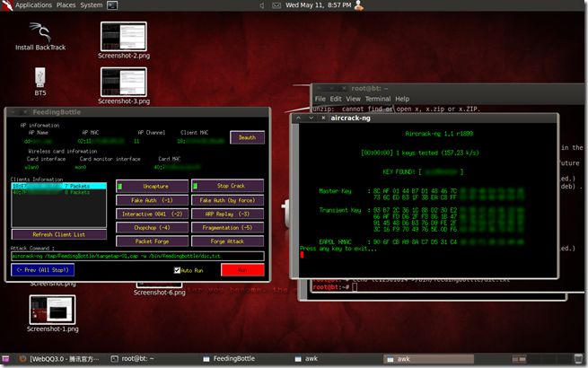Click the Fake Auth (by force) button

227,200
